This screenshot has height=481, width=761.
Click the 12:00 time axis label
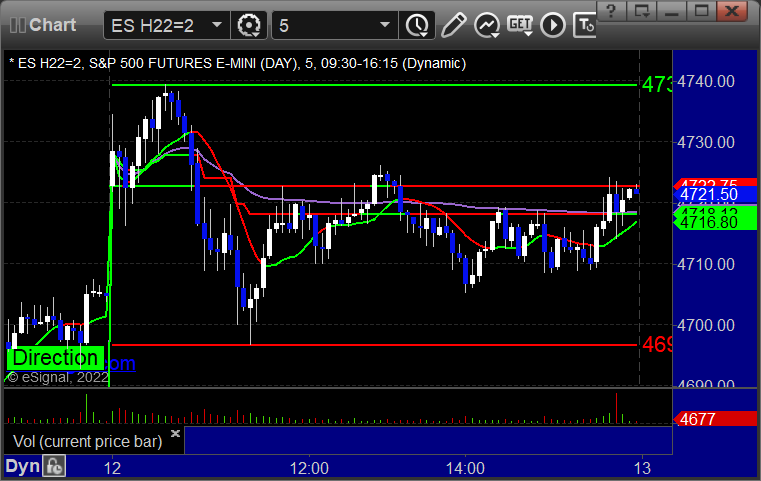(309, 468)
